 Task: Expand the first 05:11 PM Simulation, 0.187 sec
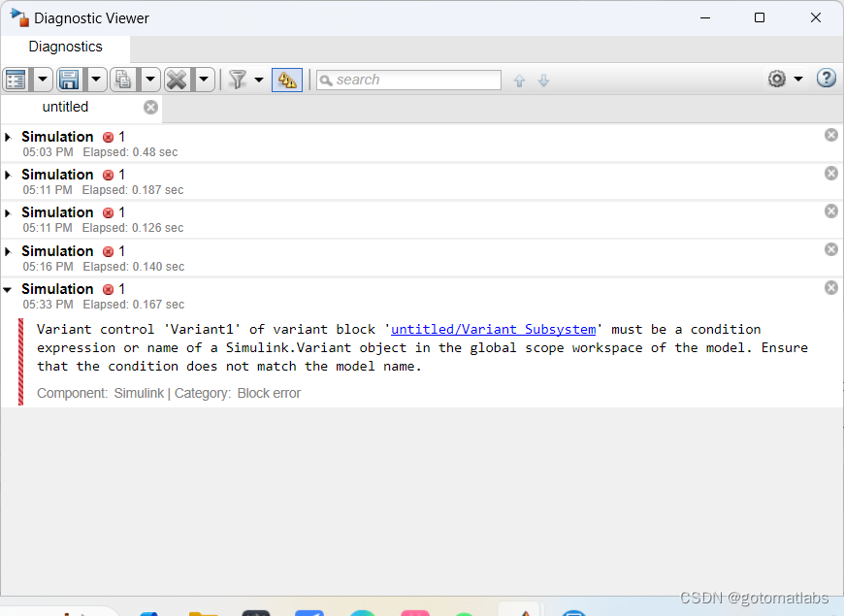pyautogui.click(x=8, y=175)
